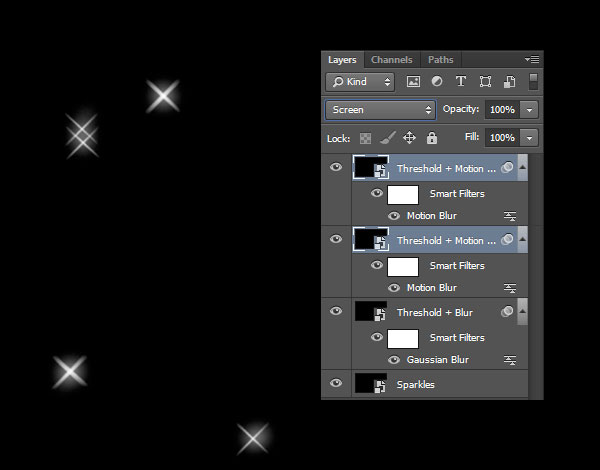
Task: Click the Gaussian Blur filter label
Action: coord(438,360)
